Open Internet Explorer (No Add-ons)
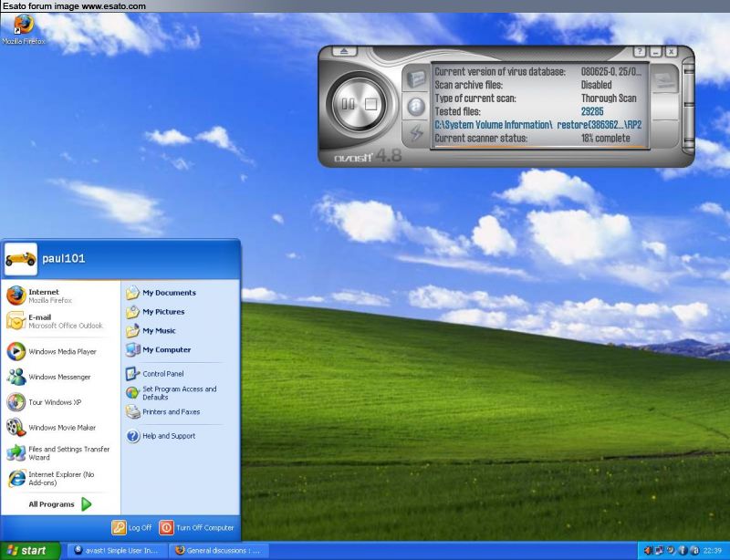Image resolution: width=730 pixels, height=560 pixels. point(59,479)
